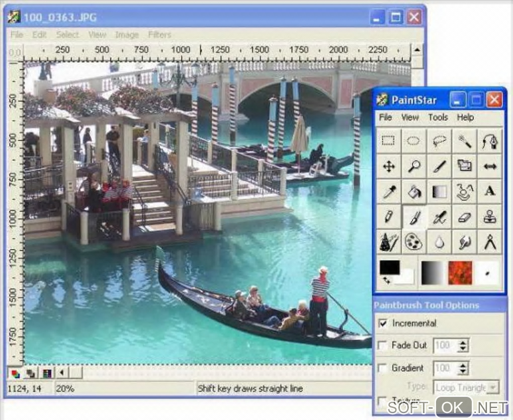Viewport: 513px width, 420px height.
Task: Maximize the 100_0363.JPG image window
Action: point(395,17)
